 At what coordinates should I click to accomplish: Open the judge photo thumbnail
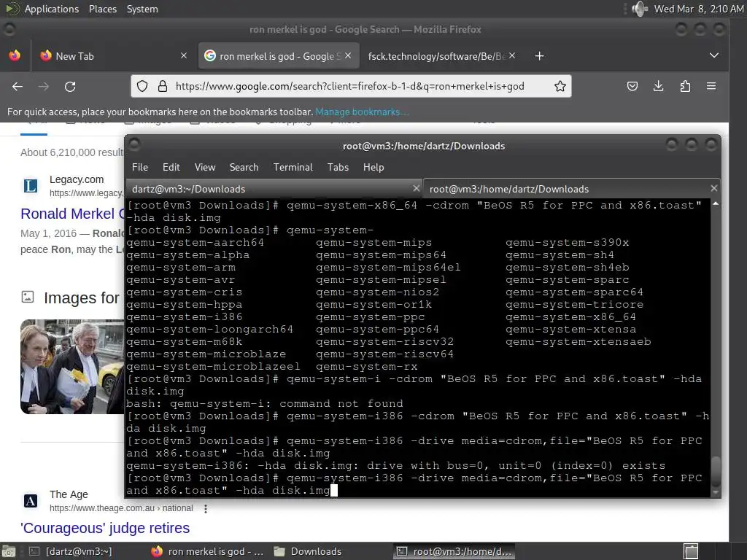72,366
